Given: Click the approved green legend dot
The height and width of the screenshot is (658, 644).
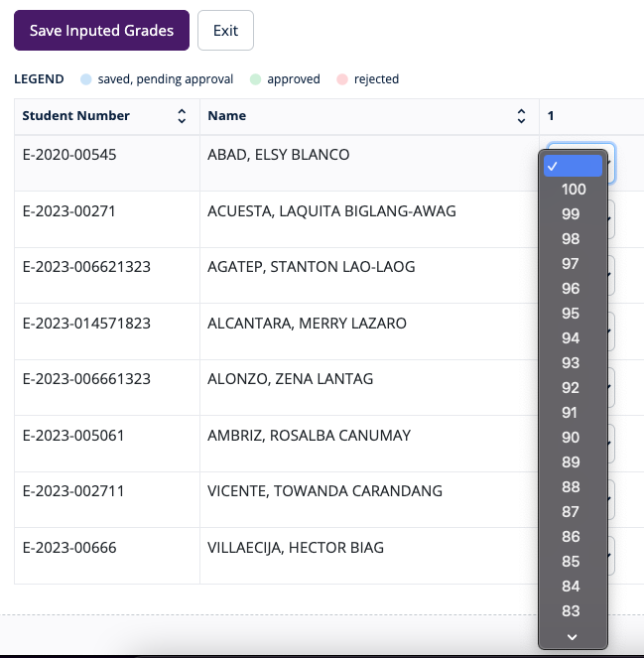Looking at the screenshot, I should (x=256, y=79).
